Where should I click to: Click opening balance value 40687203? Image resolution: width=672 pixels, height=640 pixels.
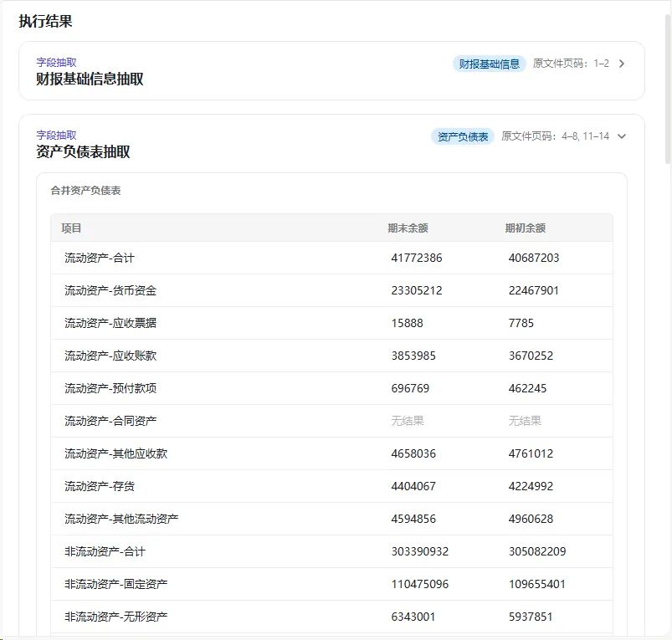(x=534, y=258)
